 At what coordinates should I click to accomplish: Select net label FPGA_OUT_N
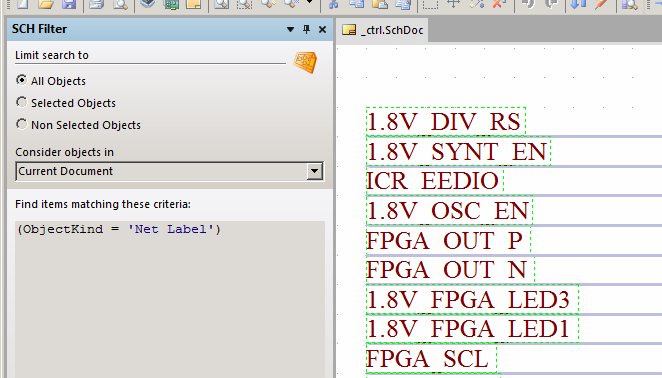point(450,269)
